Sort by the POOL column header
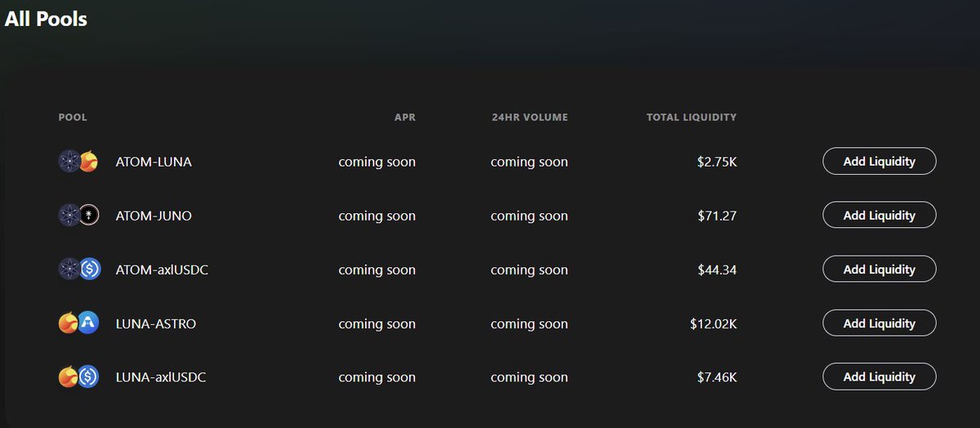 point(73,118)
